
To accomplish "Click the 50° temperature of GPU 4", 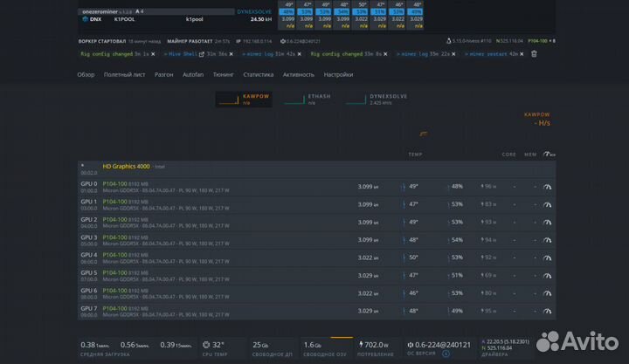I will [x=413, y=258].
